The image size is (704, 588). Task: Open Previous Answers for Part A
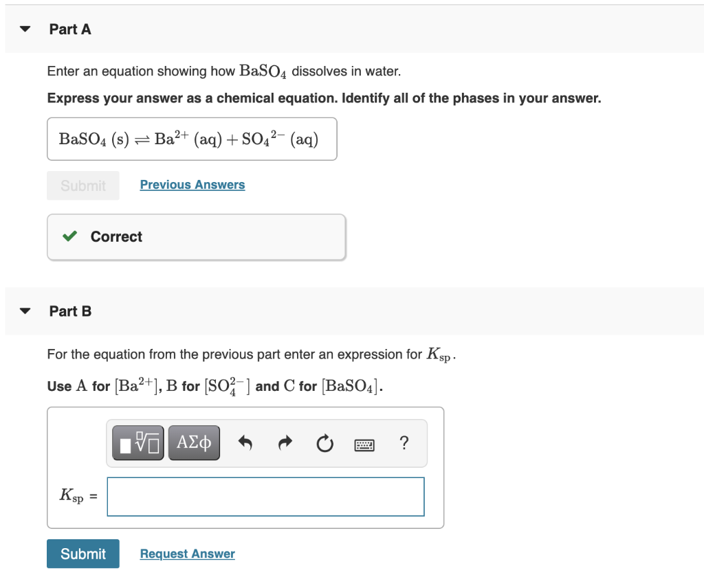tap(192, 184)
